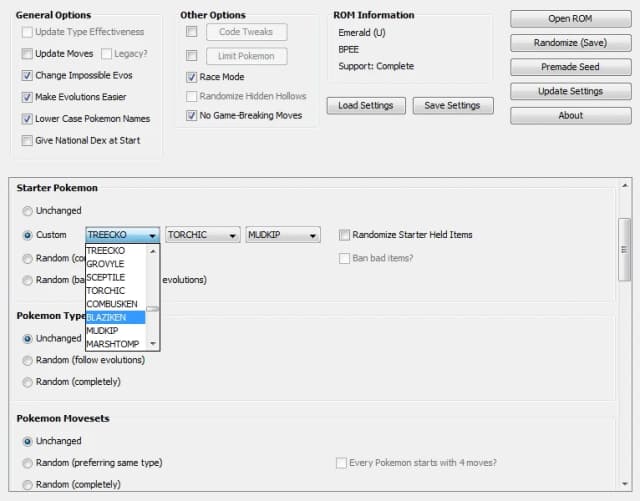Screen dimensions: 640x501
Task: Click settings panel scroll-up arrow
Action: tap(625, 185)
